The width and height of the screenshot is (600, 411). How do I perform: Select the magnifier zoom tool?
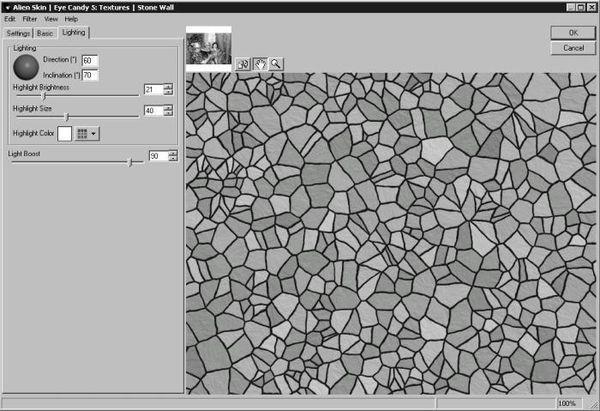click(275, 63)
